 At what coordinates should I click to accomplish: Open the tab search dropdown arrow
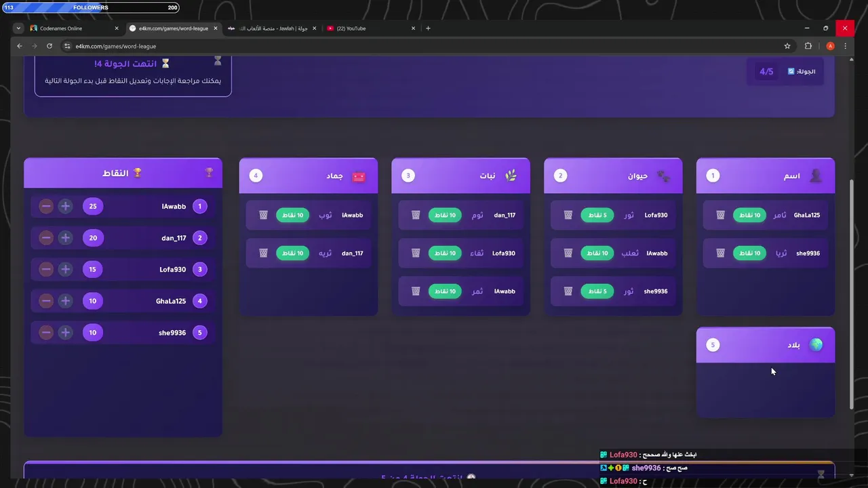18,28
